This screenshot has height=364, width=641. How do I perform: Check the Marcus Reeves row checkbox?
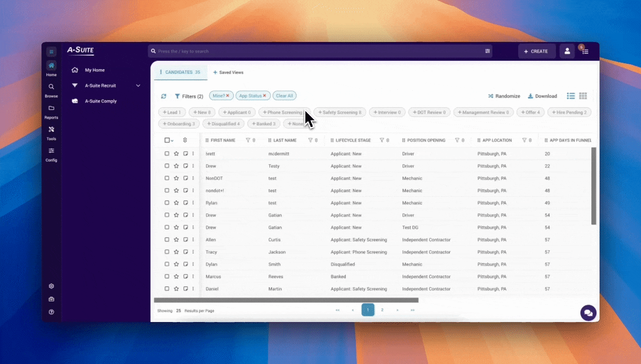click(x=167, y=277)
